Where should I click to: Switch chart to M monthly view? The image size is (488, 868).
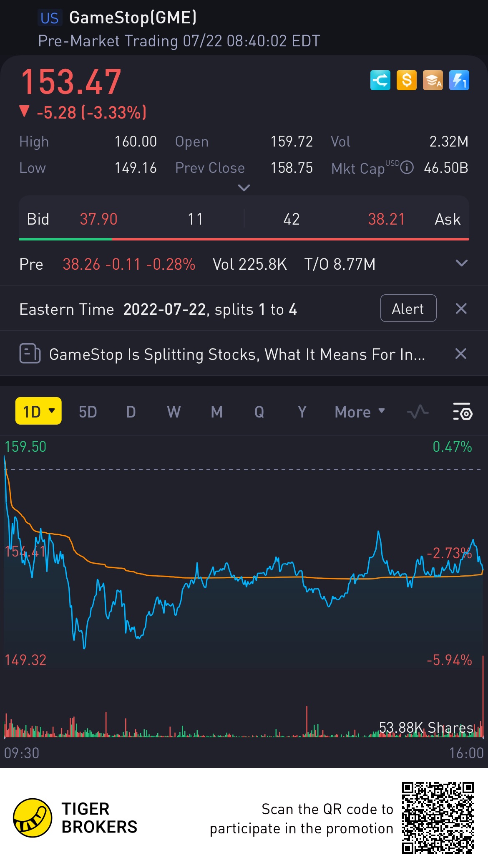tap(216, 412)
